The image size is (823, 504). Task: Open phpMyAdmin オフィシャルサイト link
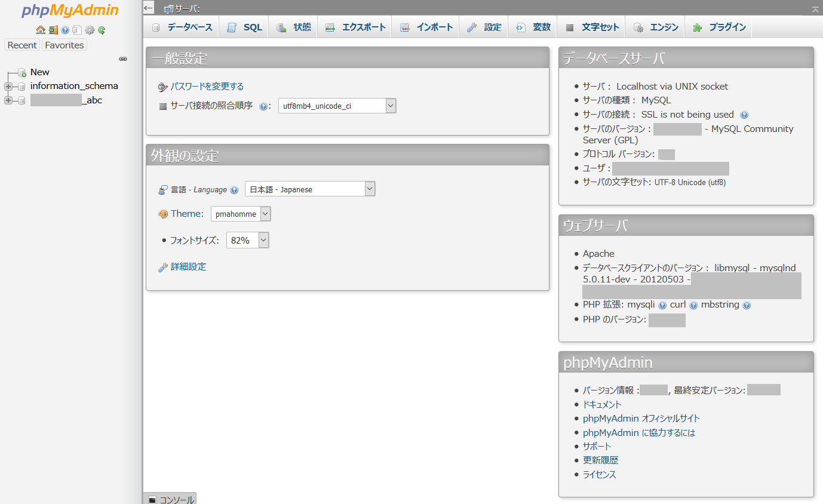pyautogui.click(x=641, y=419)
